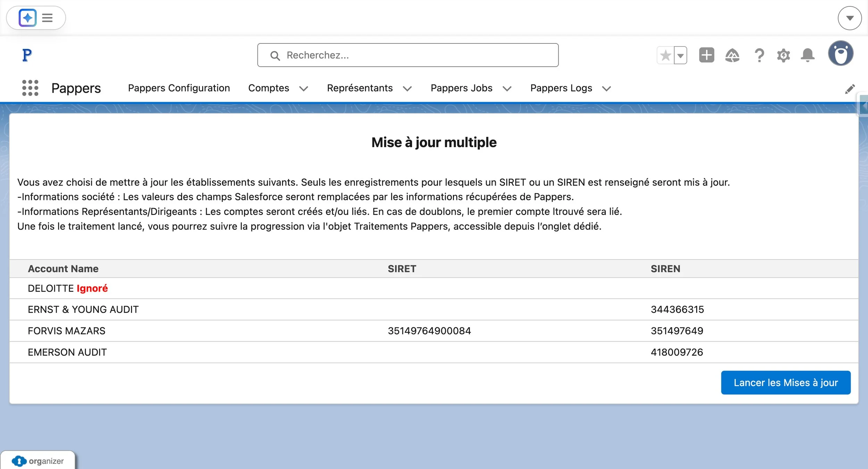This screenshot has height=469, width=868.
Task: Open the Setup gear icon
Action: [x=783, y=56]
